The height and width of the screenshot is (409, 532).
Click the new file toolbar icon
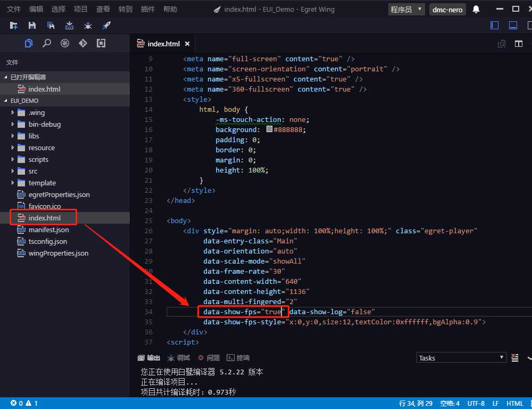click(14, 25)
